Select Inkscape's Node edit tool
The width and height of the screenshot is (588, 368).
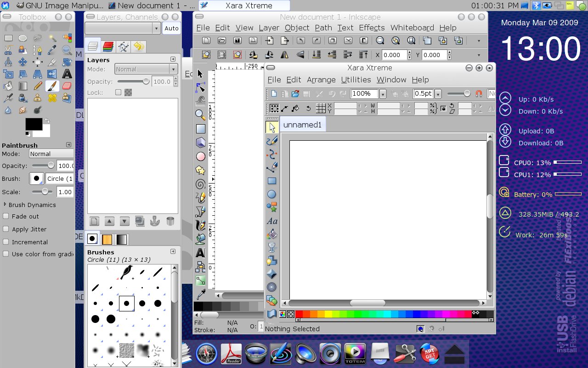tap(200, 87)
